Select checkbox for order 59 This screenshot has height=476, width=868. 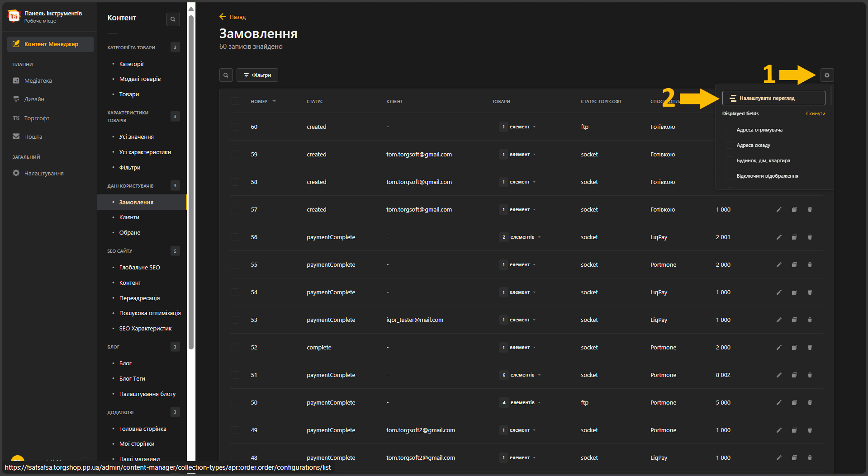235,155
